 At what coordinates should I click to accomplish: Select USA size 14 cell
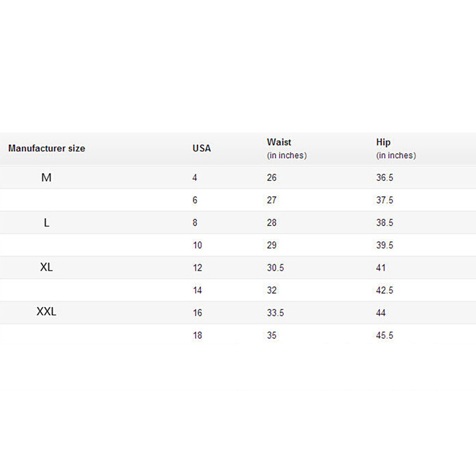(x=197, y=290)
